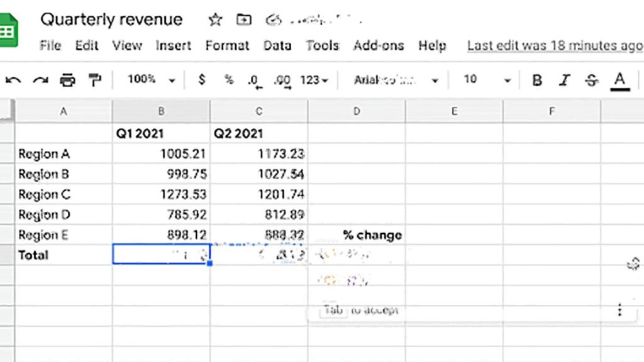Open the font size 10 dropdown
This screenshot has width=644, height=362.
(487, 80)
